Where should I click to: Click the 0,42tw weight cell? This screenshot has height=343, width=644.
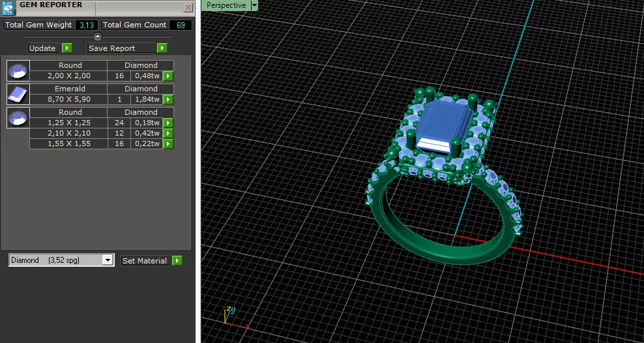point(147,133)
